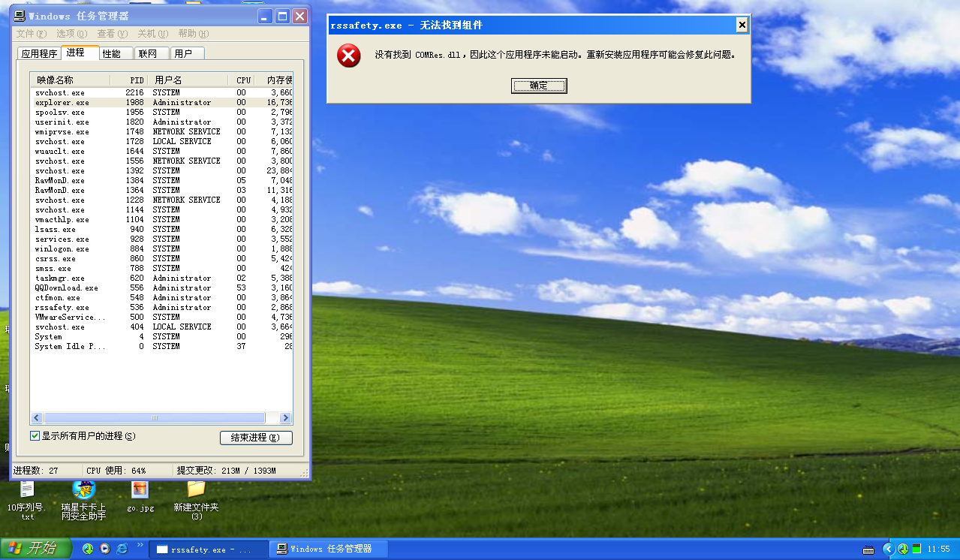Click the horizontal scrollbar thumb in process list
The height and width of the screenshot is (560, 960).
[154, 418]
